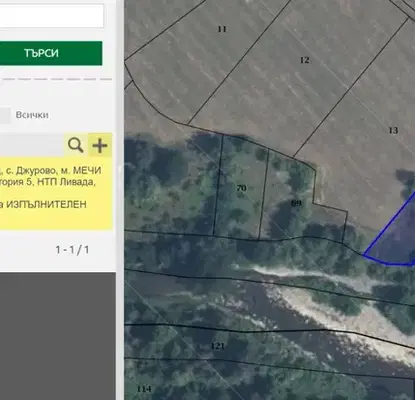Select parcel 11 on the map
415x400 pixels.
[x=222, y=29]
